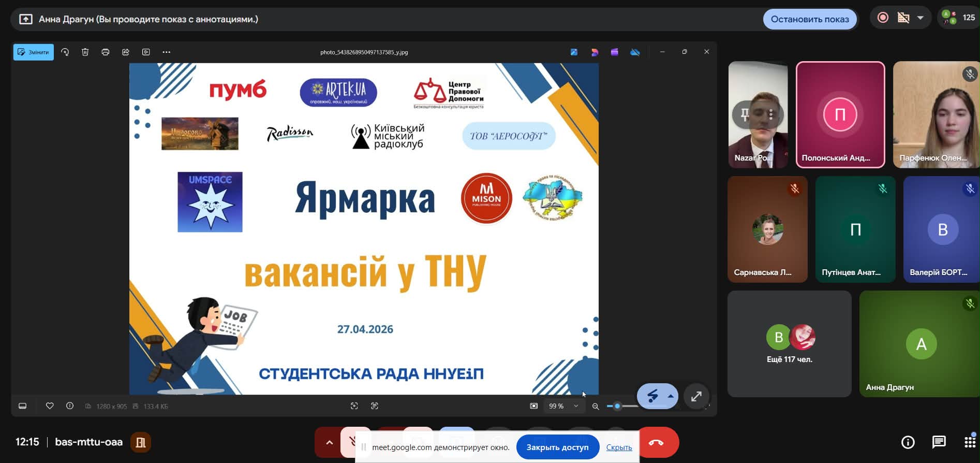Toggle the filmstrip view icon
The height and width of the screenshot is (463, 980).
click(x=23, y=406)
